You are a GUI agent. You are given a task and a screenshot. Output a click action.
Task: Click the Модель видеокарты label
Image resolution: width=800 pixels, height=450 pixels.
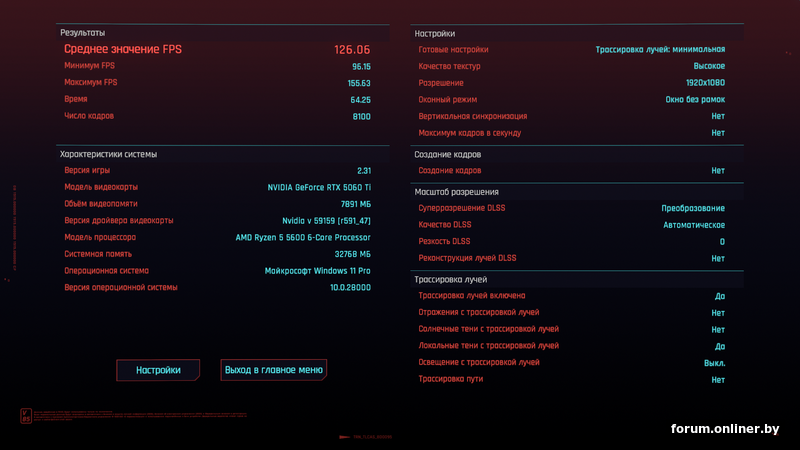(101, 187)
